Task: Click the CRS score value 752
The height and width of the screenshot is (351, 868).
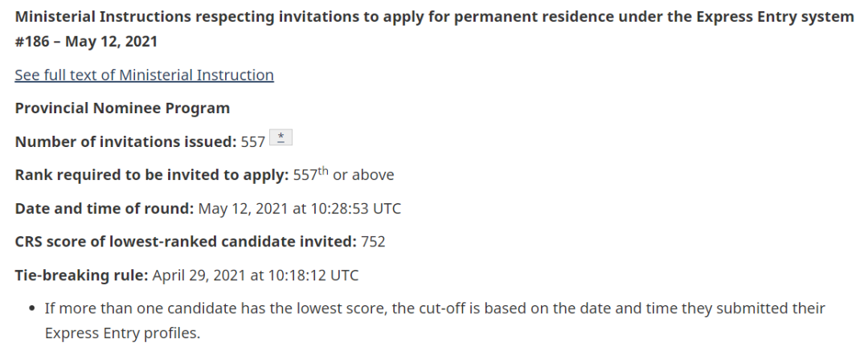Action: [373, 242]
